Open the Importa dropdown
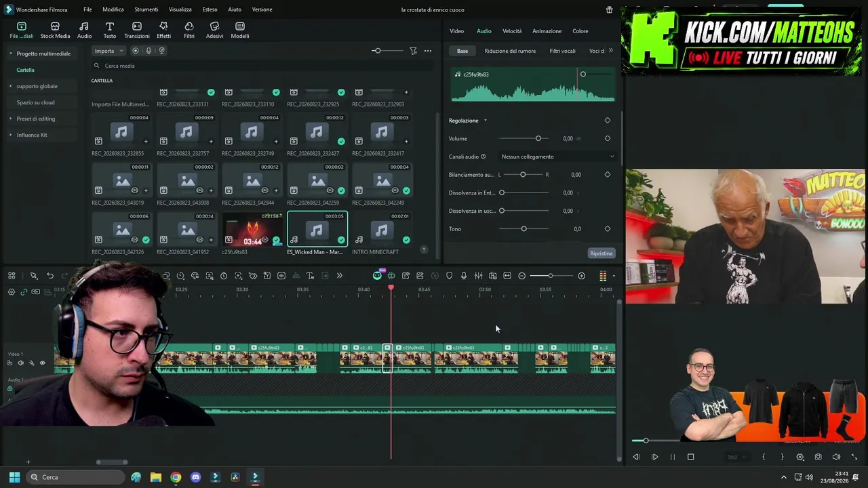 tap(109, 51)
